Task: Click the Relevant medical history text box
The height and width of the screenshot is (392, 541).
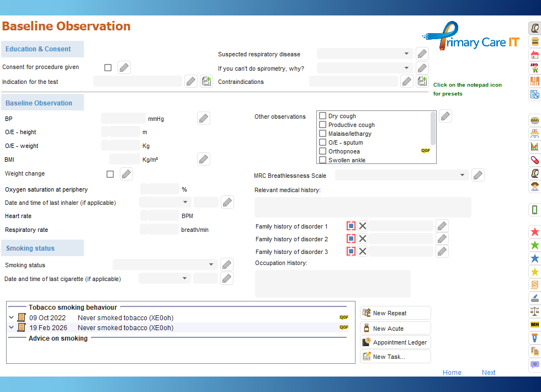Action: coord(363,207)
